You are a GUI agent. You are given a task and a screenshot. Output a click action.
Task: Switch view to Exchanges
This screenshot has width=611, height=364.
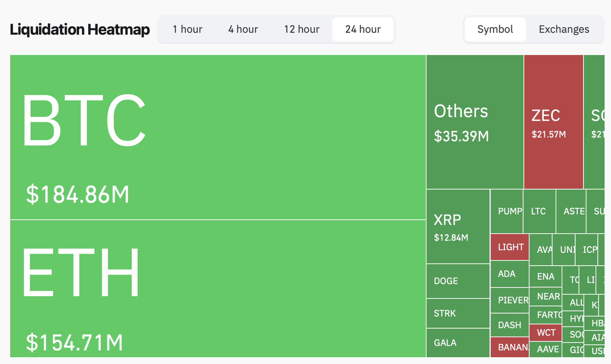564,29
